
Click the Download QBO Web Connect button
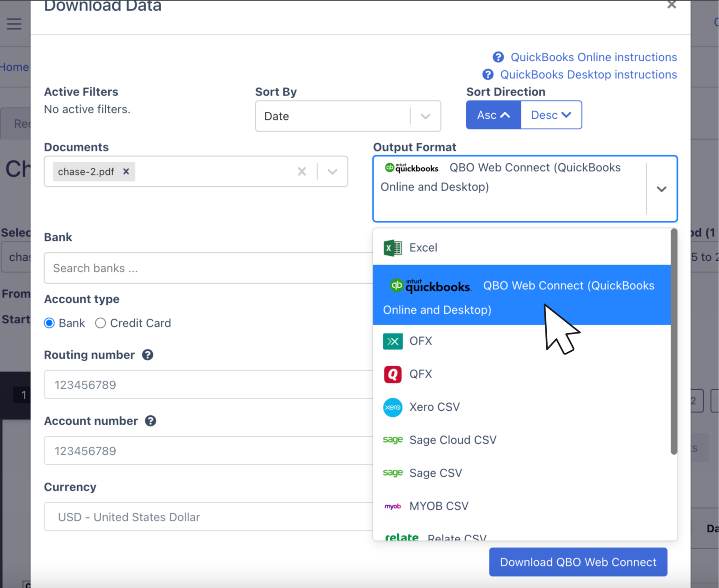578,562
